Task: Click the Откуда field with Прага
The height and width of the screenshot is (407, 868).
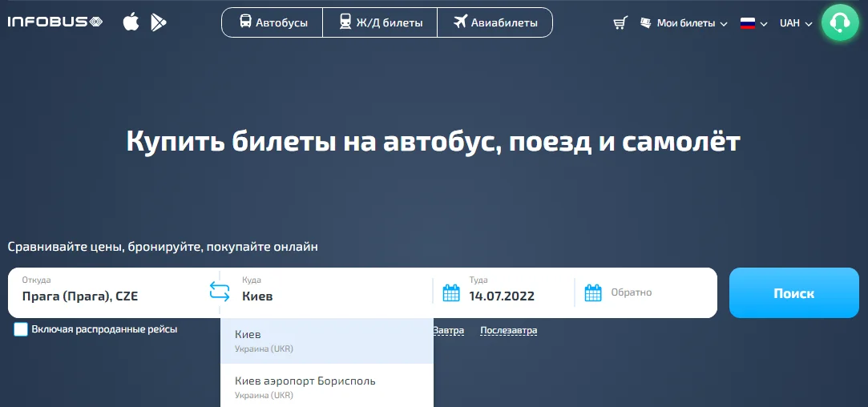Action: 104,296
